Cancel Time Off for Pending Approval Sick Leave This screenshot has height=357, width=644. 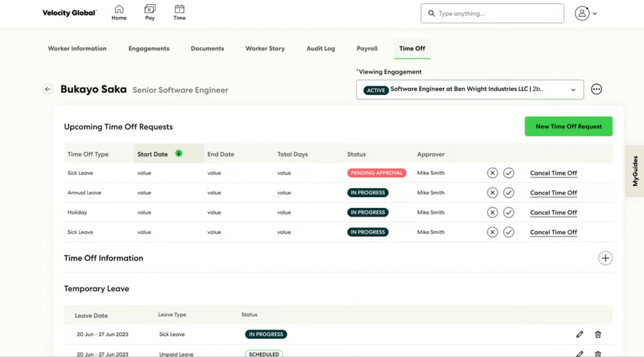click(x=553, y=173)
